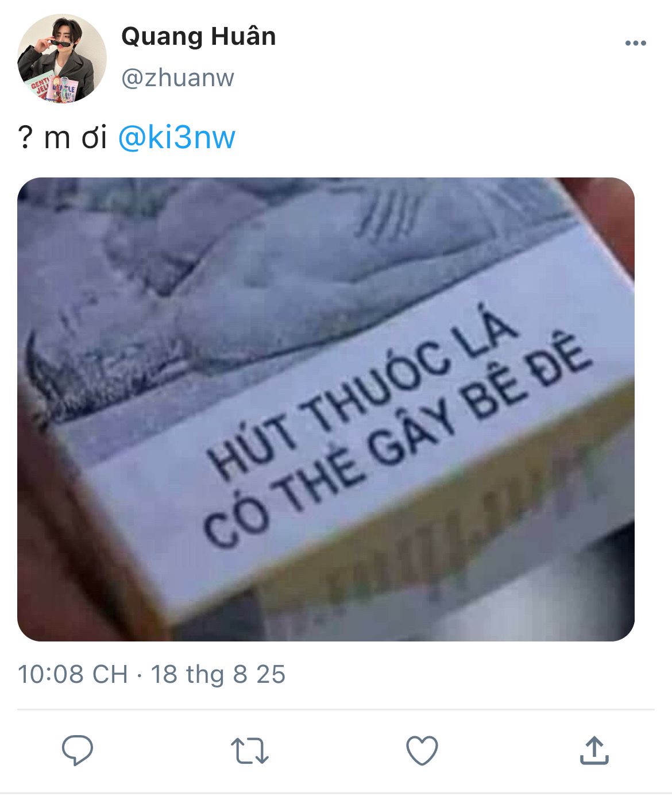Open the attached cigarette pack photo

point(326,409)
